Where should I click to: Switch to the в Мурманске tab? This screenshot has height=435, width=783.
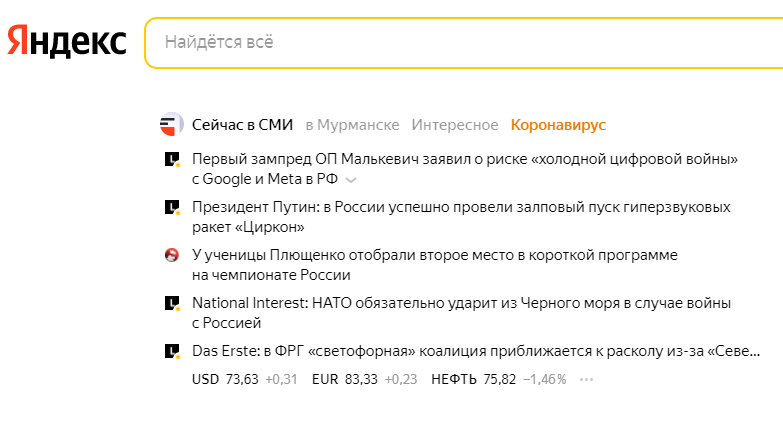(352, 125)
